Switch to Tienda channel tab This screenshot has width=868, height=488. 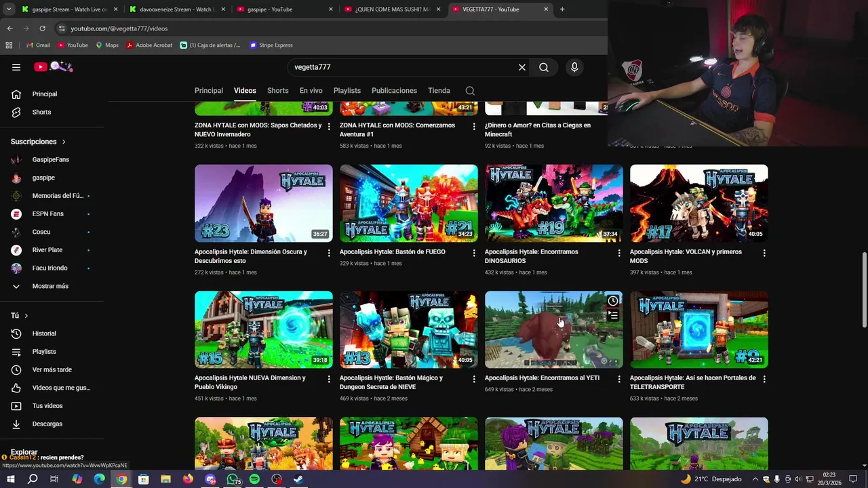pos(439,91)
